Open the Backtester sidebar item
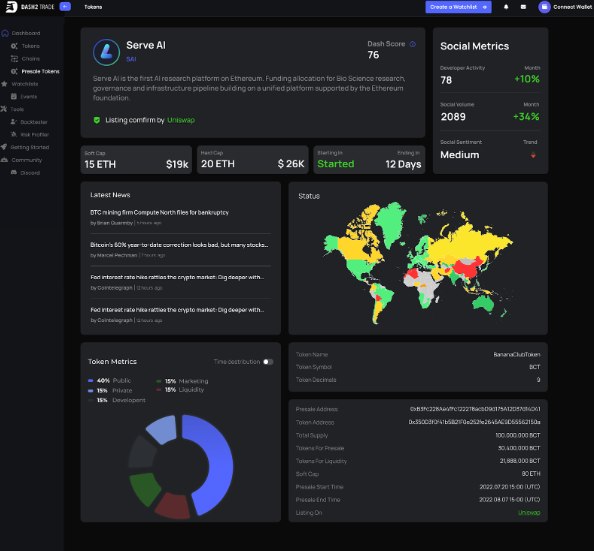594x551 pixels. (x=34, y=122)
